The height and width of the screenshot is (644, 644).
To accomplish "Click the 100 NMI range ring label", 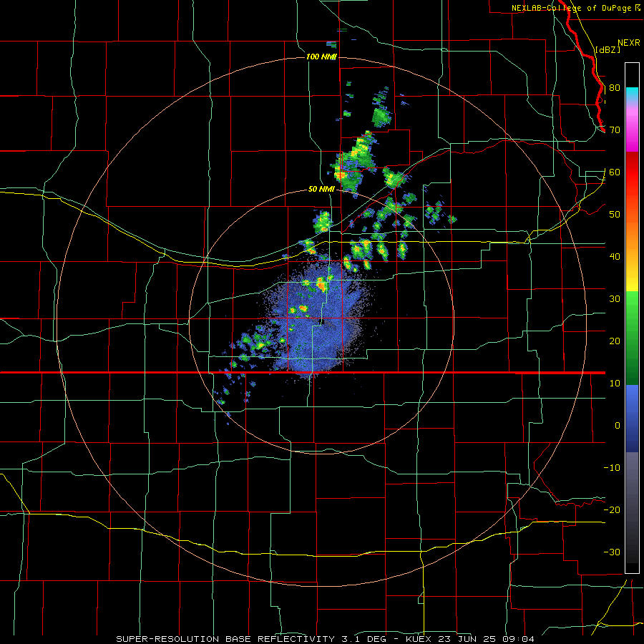I will coord(321,57).
